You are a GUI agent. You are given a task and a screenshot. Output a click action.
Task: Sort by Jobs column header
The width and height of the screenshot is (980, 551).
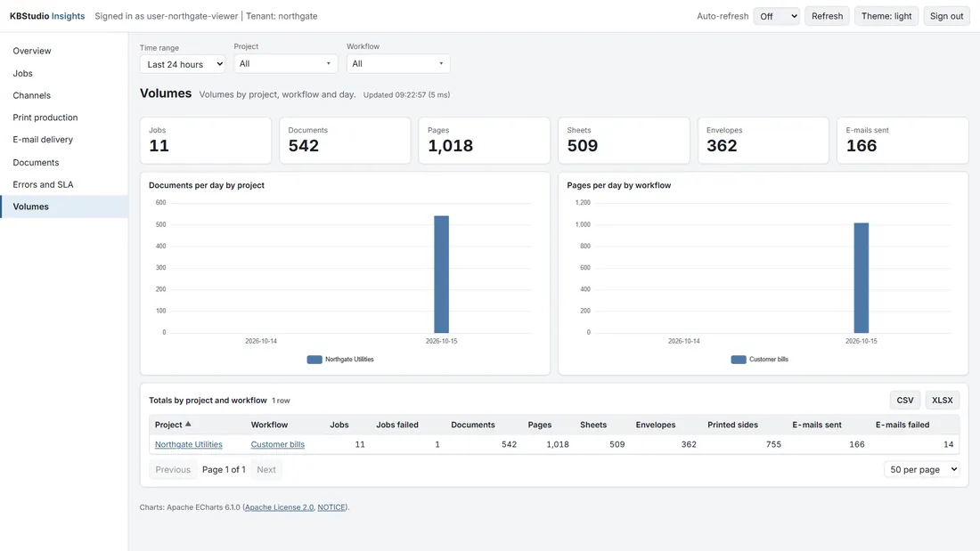339,425
